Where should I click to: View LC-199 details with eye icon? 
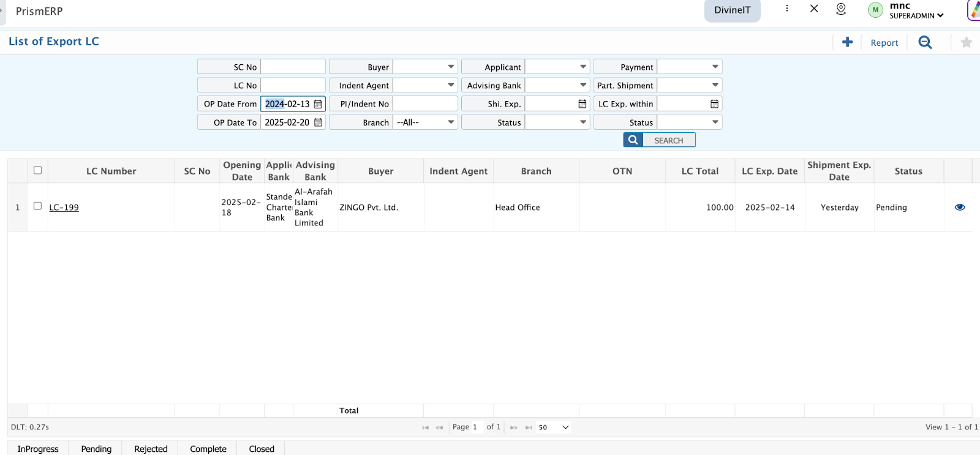pos(960,207)
